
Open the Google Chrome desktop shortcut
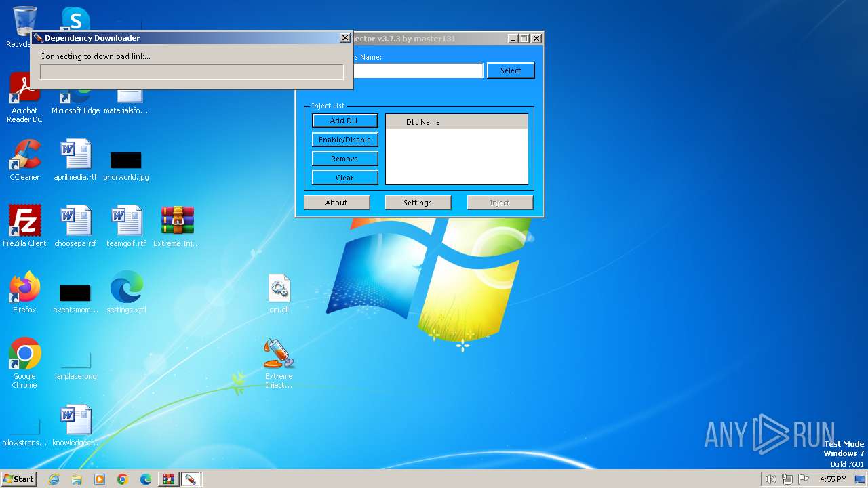point(24,363)
